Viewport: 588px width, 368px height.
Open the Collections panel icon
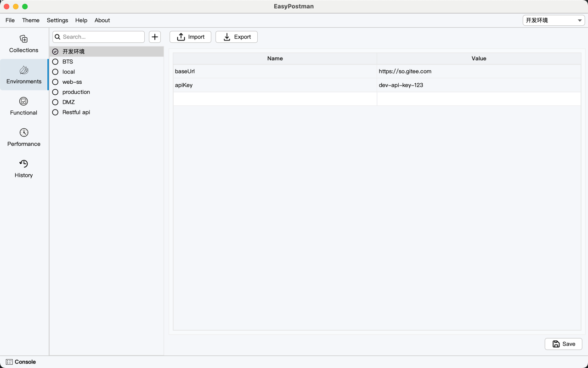(23, 39)
